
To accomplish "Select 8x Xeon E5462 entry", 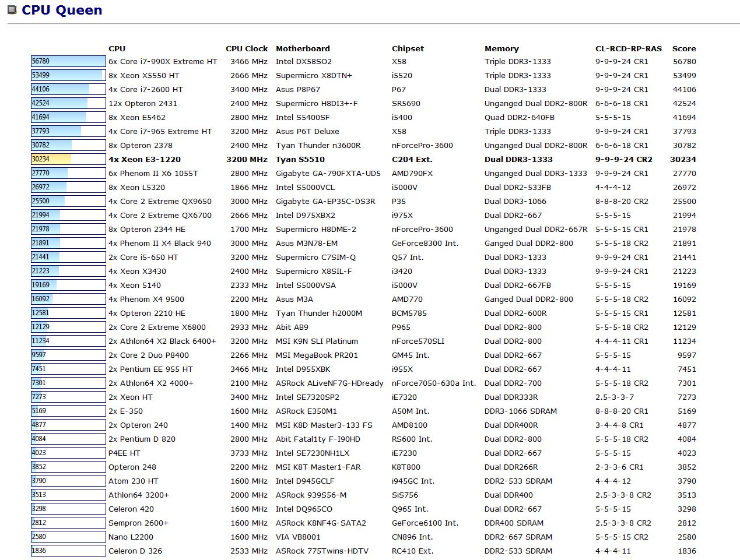I will click(137, 117).
